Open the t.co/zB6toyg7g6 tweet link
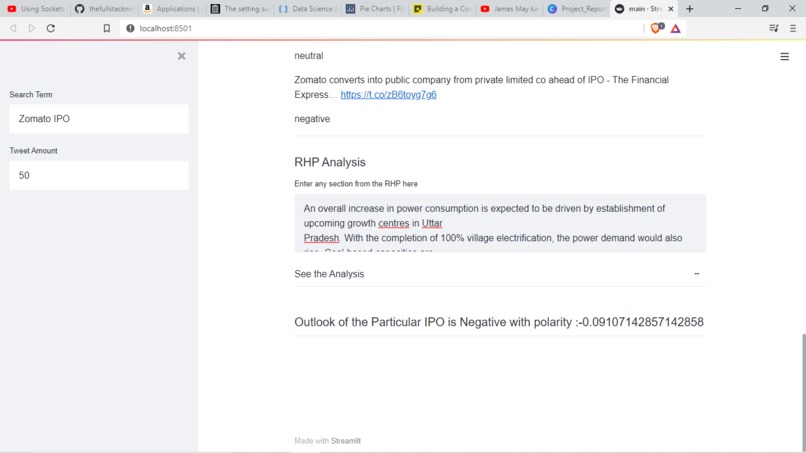The image size is (806, 453). tap(388, 95)
